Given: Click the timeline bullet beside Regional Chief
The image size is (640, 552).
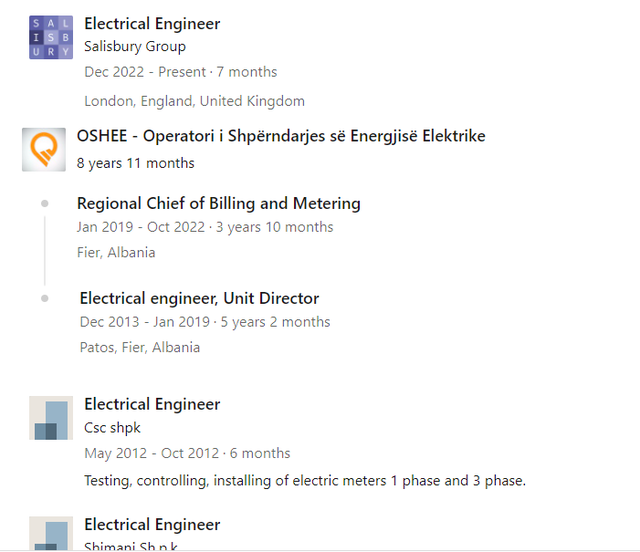Looking at the screenshot, I should (x=45, y=203).
